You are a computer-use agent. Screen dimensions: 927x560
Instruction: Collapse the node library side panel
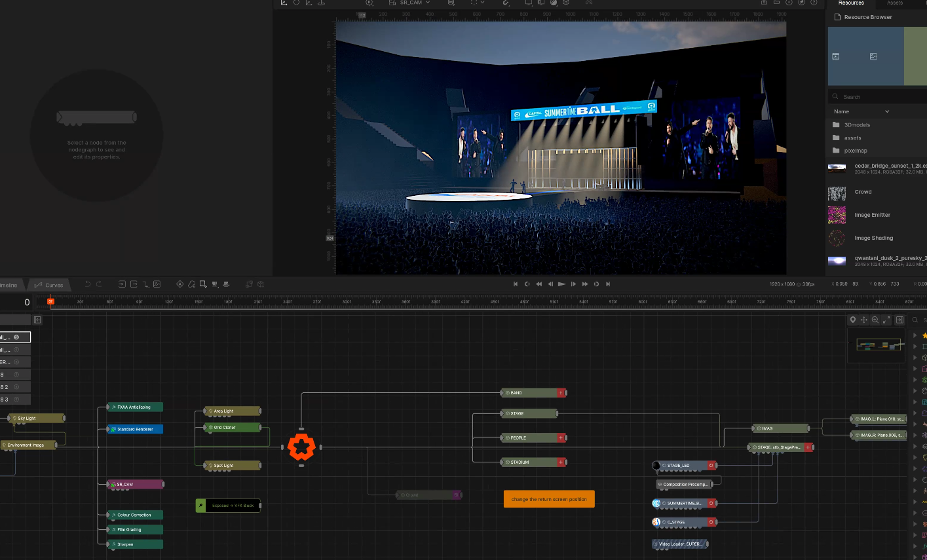(899, 320)
